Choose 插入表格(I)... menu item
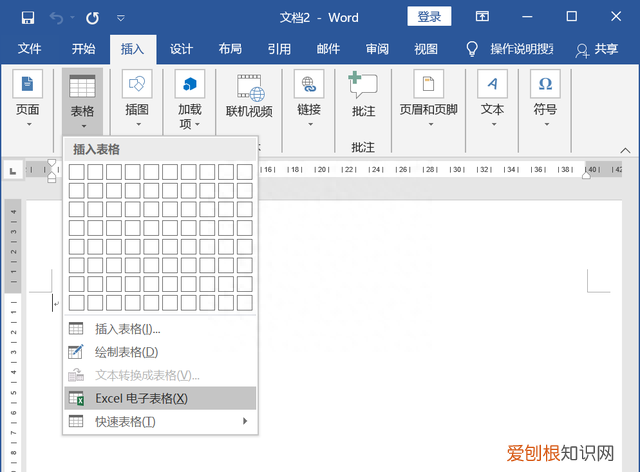 (160, 329)
